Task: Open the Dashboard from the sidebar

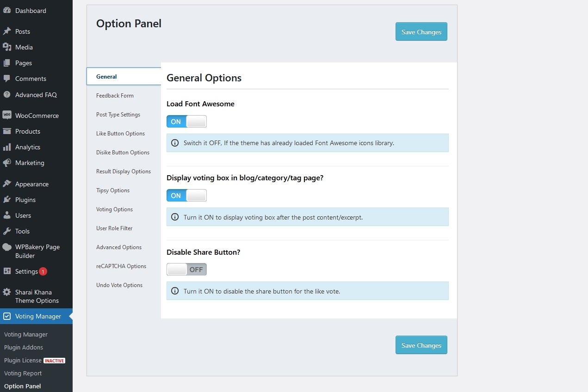Action: pyautogui.click(x=7, y=10)
